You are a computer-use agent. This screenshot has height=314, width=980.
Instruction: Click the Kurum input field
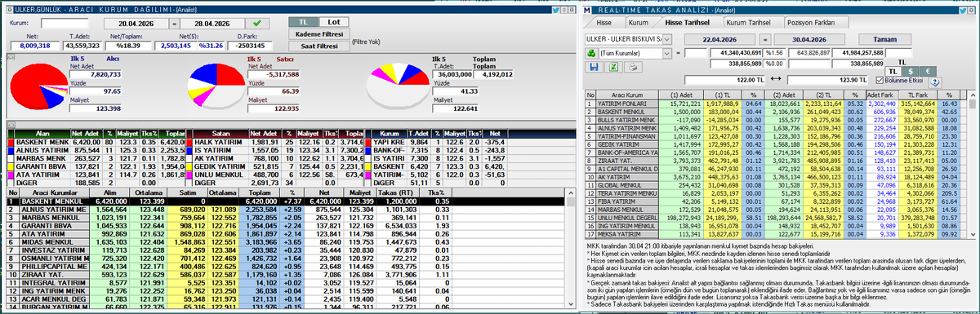tap(65, 23)
